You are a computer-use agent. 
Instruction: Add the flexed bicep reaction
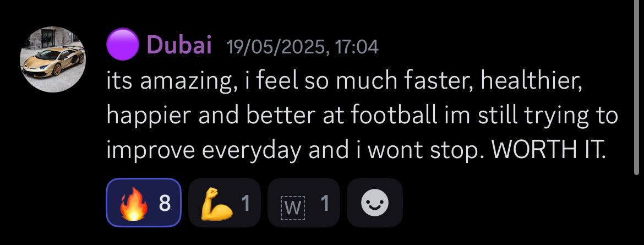(x=225, y=203)
